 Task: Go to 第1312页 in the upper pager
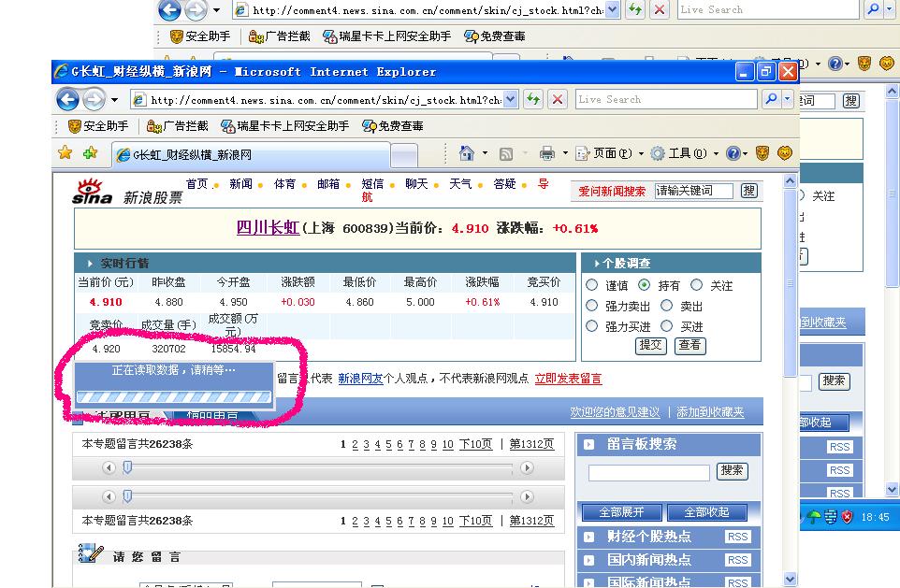tap(531, 444)
